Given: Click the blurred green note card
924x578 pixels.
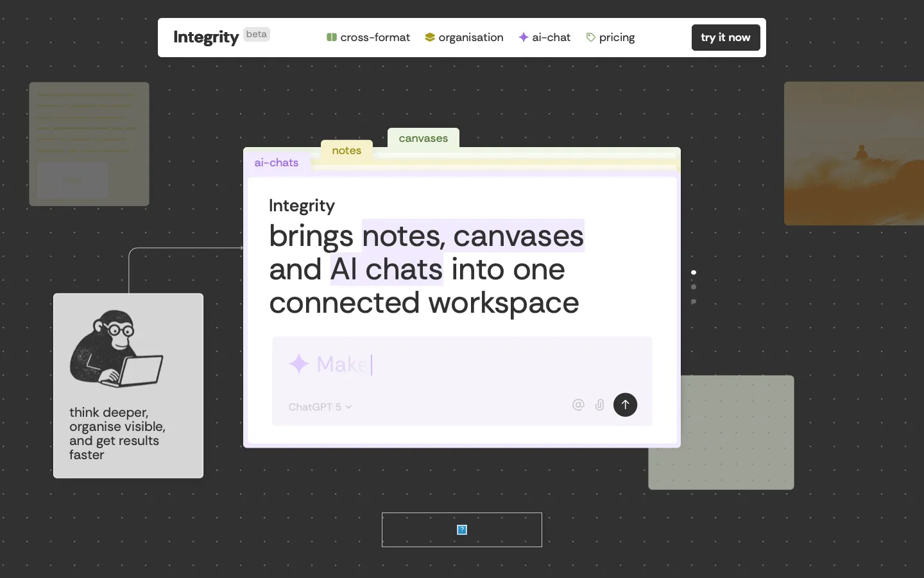Looking at the screenshot, I should pyautogui.click(x=89, y=144).
